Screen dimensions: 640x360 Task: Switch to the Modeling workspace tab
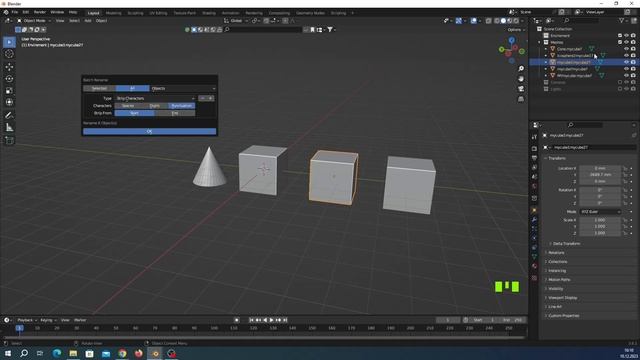coord(113,13)
